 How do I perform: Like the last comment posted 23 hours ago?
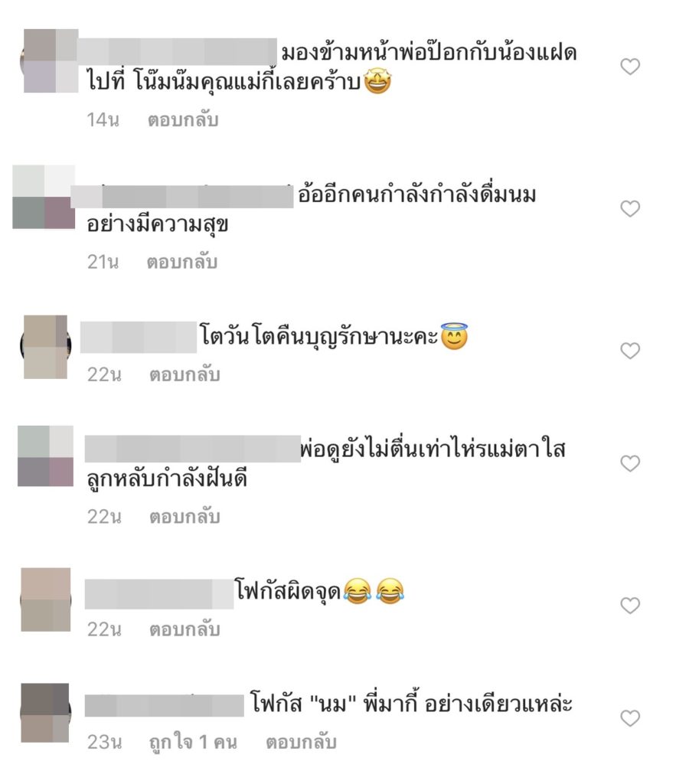tap(630, 718)
